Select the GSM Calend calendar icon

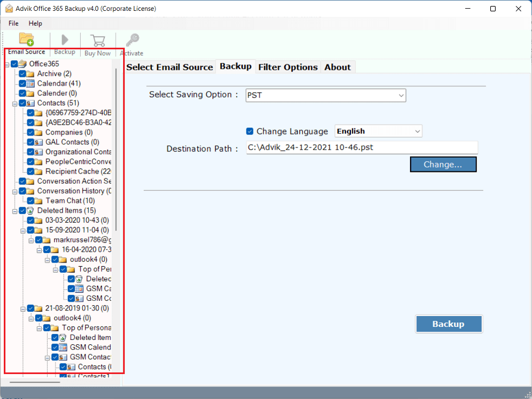[63, 347]
